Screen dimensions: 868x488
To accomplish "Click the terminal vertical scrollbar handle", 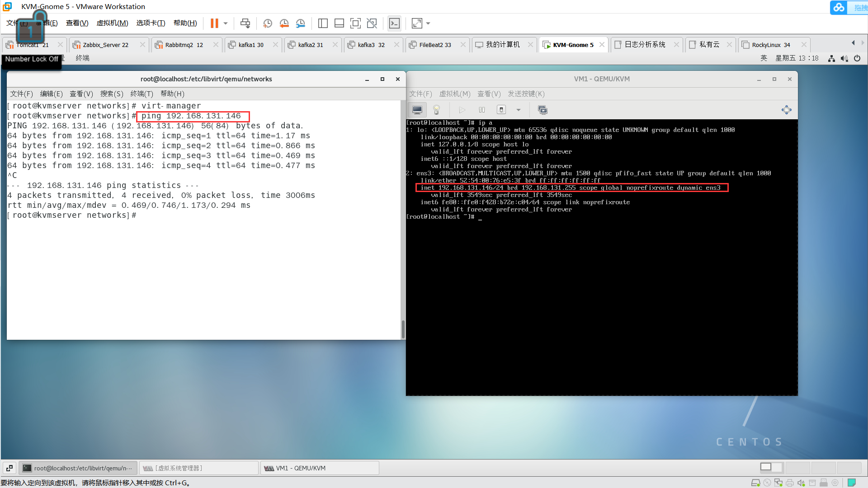I will tap(403, 329).
